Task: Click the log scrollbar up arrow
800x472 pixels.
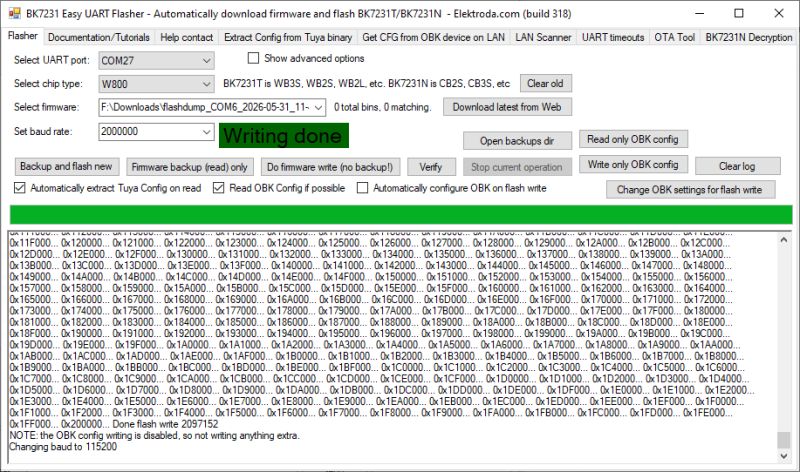Action: pos(784,238)
